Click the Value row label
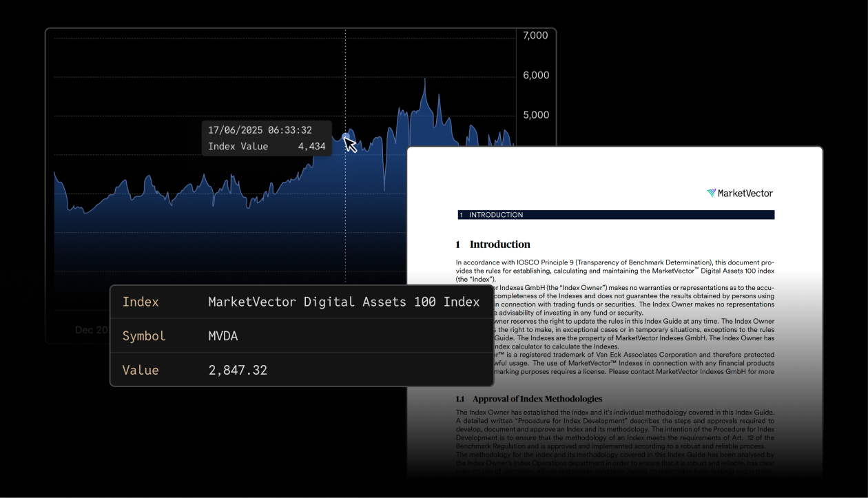The image size is (868, 498). pyautogui.click(x=141, y=371)
